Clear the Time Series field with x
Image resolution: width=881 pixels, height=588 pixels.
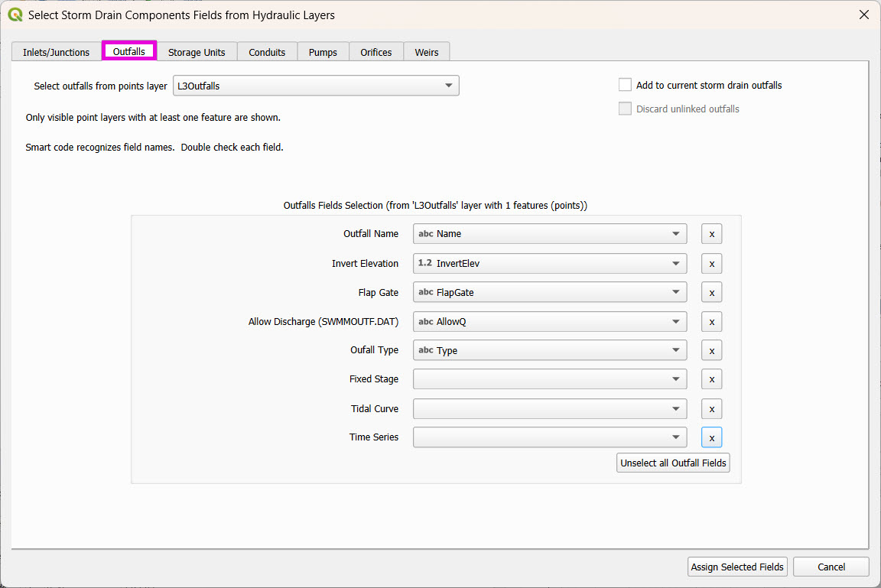pyautogui.click(x=711, y=437)
